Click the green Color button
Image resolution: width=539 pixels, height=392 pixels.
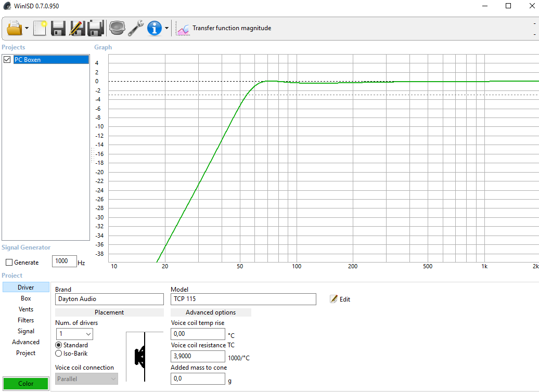pyautogui.click(x=26, y=383)
